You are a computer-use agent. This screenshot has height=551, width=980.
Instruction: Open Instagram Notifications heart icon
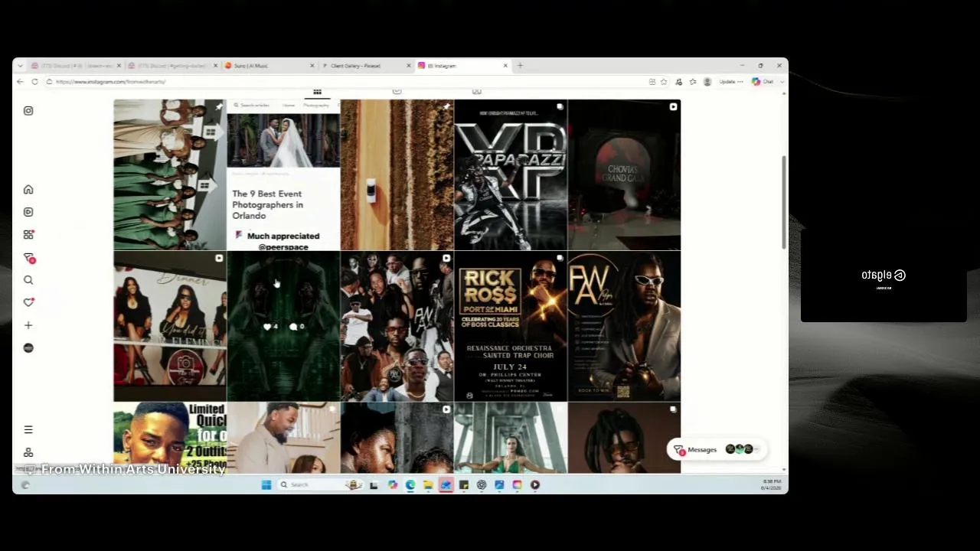pyautogui.click(x=28, y=302)
